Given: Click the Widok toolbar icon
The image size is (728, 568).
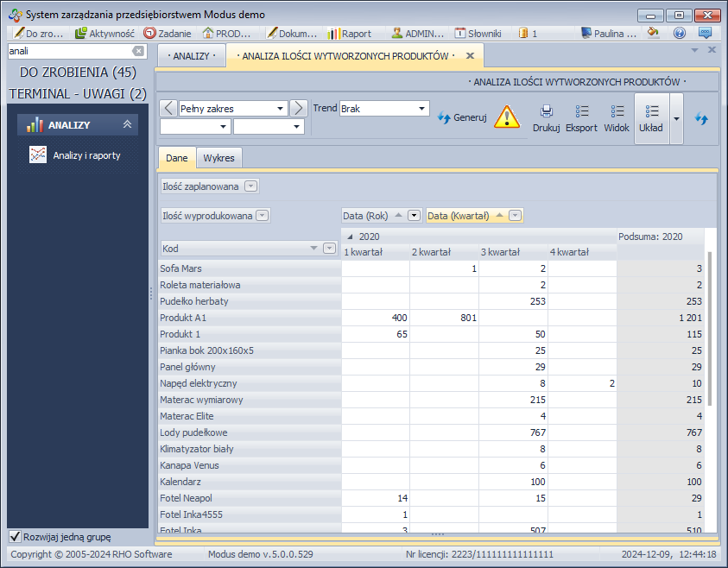Looking at the screenshot, I should coord(617,111).
